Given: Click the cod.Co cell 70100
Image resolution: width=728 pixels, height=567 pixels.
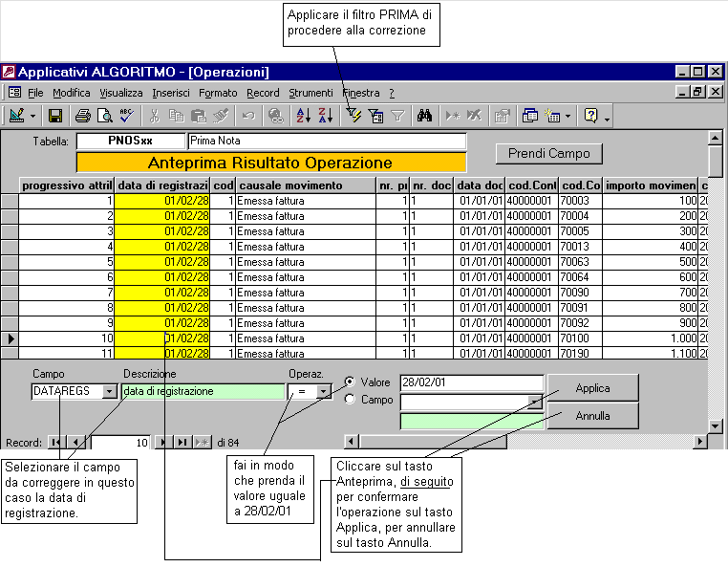Looking at the screenshot, I should [x=580, y=338].
